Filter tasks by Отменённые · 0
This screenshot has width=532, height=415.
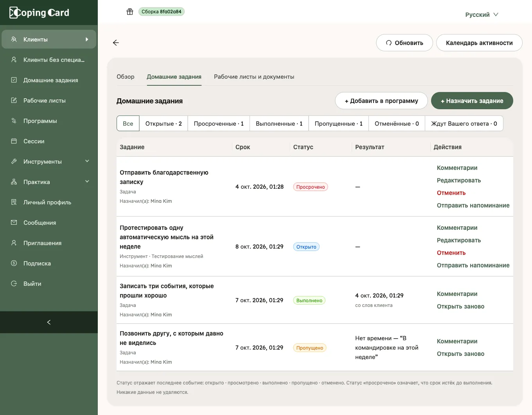[397, 123]
